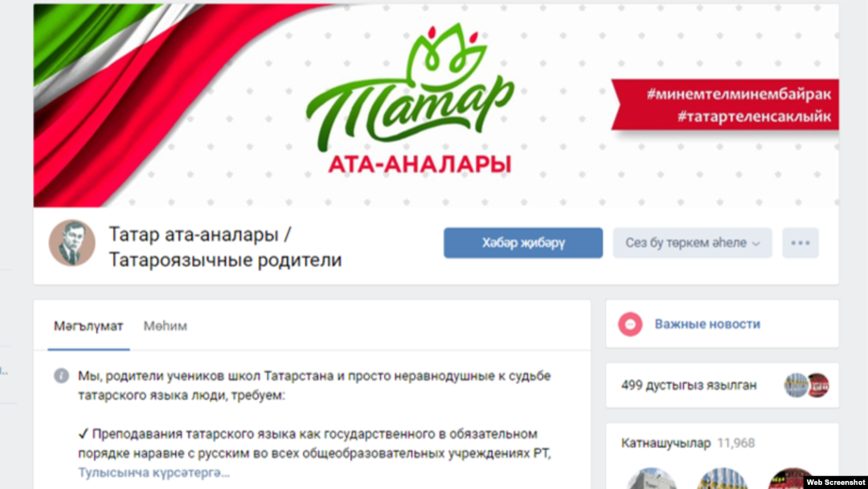Open the group's portrait avatar
The height and width of the screenshot is (489, 868).
72,243
